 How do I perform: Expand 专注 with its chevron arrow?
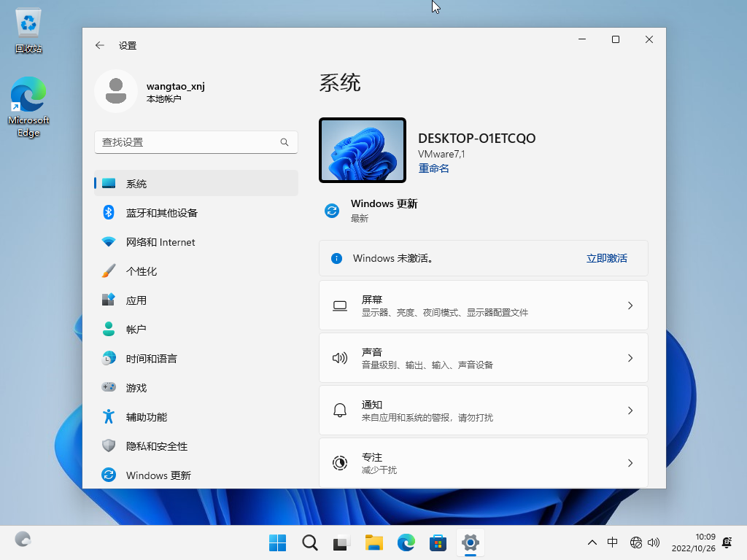630,463
